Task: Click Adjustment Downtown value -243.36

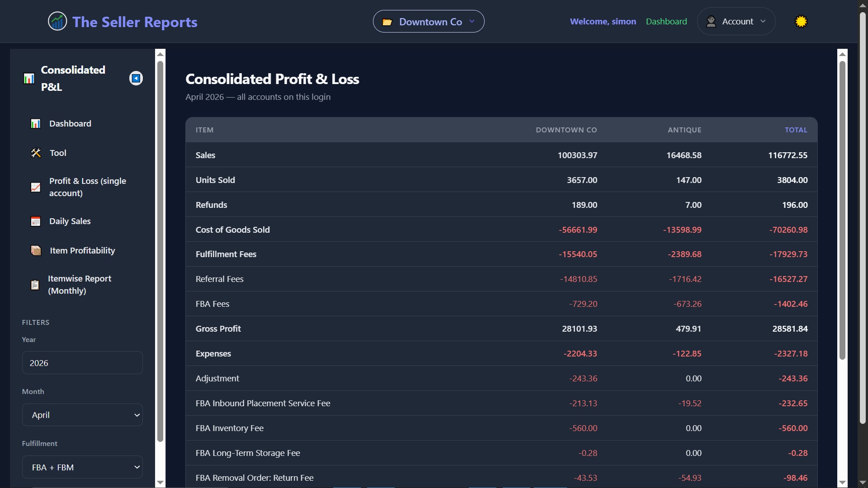Action: point(583,378)
